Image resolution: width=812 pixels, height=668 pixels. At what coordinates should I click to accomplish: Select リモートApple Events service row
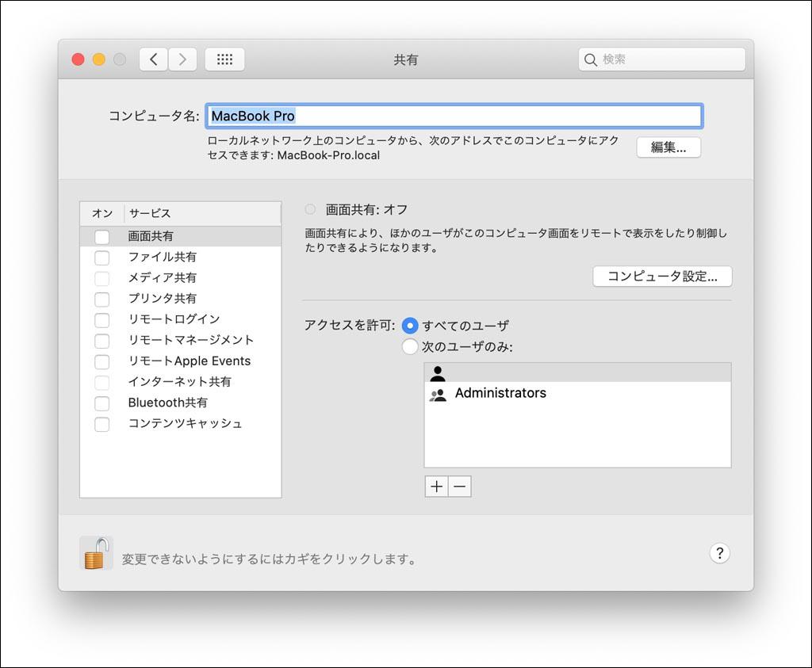click(181, 361)
